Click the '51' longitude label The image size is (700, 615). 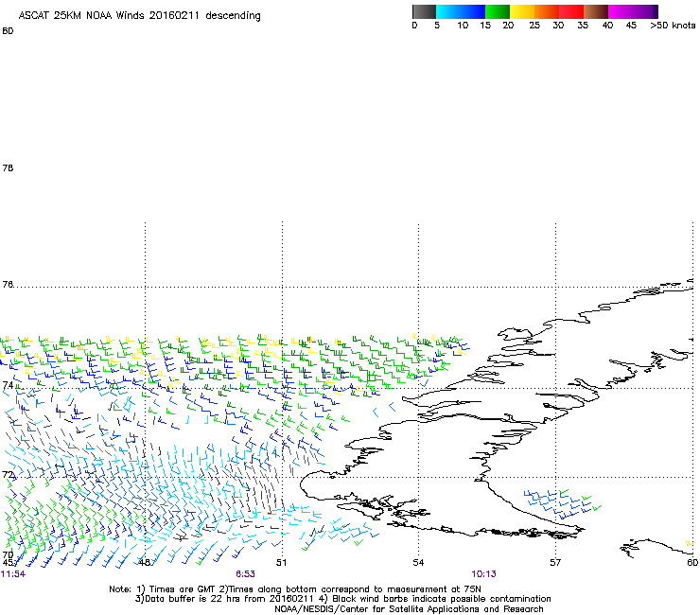(281, 563)
